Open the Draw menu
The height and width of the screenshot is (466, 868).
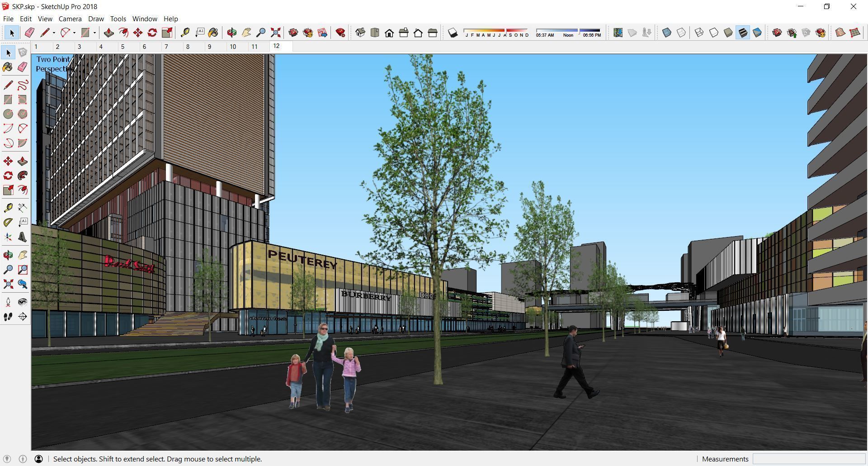pyautogui.click(x=96, y=19)
